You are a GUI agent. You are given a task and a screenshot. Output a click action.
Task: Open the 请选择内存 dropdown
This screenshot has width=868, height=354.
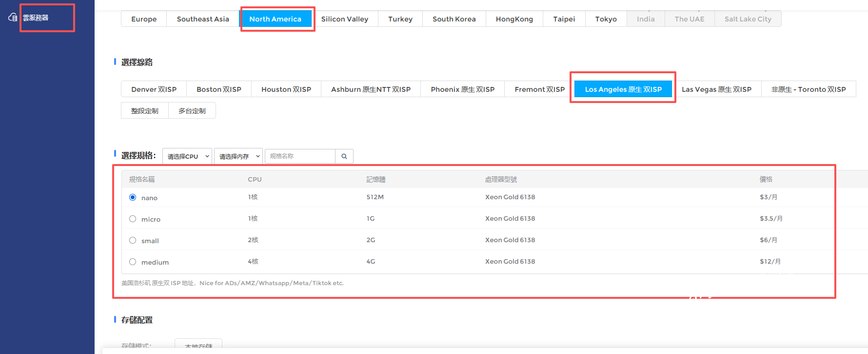(238, 156)
